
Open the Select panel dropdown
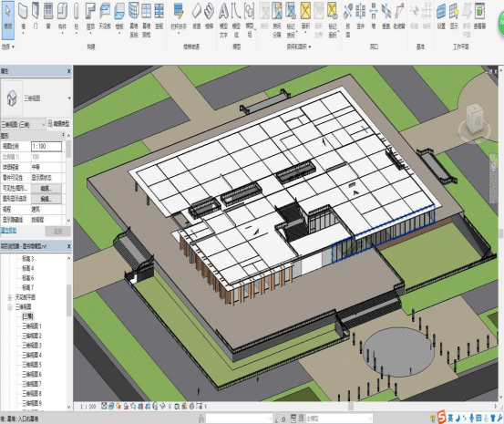tap(8, 47)
